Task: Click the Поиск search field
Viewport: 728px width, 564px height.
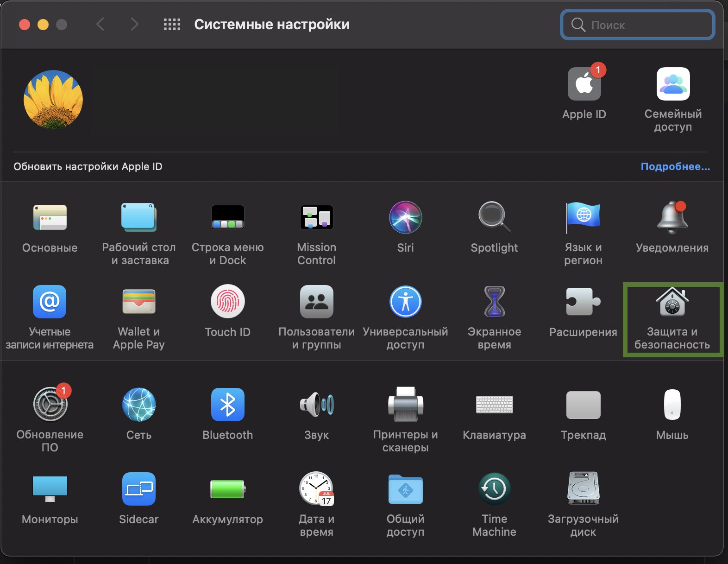Action: [638, 25]
